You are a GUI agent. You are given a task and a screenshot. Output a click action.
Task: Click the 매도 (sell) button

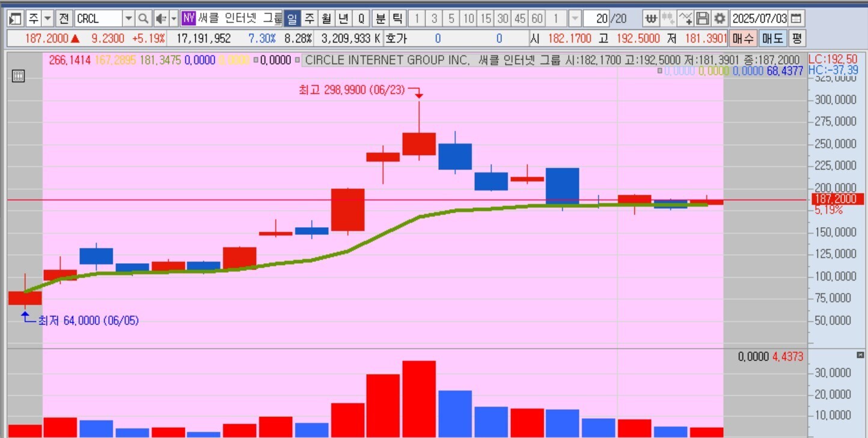(772, 38)
